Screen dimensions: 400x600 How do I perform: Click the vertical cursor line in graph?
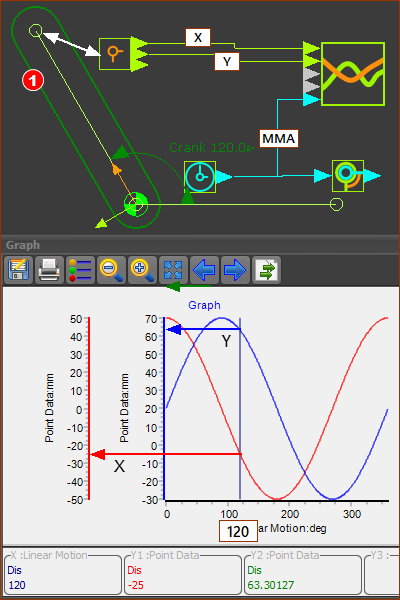[x=240, y=409]
